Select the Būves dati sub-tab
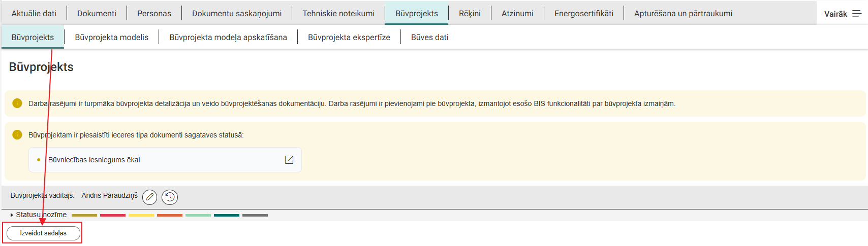The width and height of the screenshot is (868, 246). (x=429, y=37)
